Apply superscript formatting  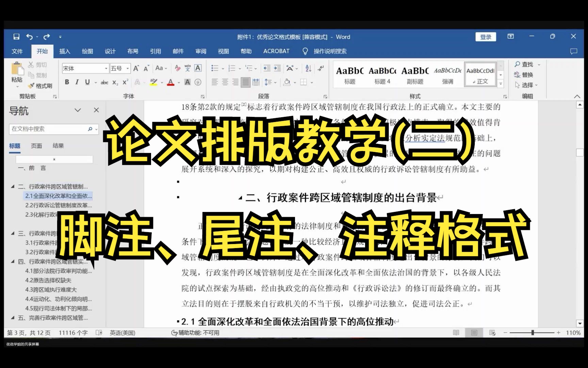(x=125, y=82)
